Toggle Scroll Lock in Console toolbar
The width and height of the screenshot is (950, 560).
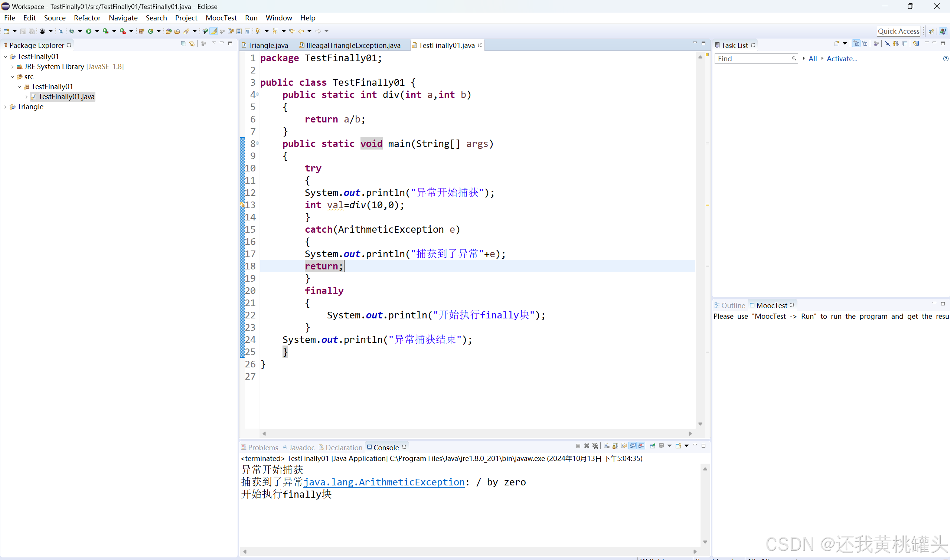point(615,446)
